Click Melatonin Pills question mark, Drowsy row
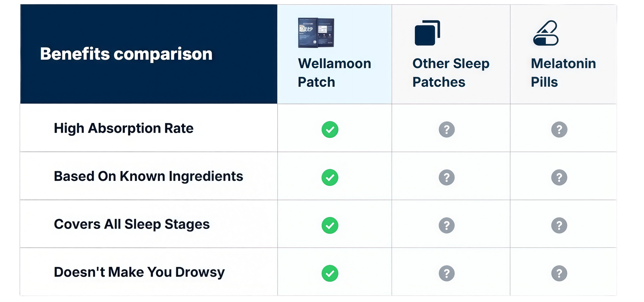Image resolution: width=644 pixels, height=302 pixels. 559,273
